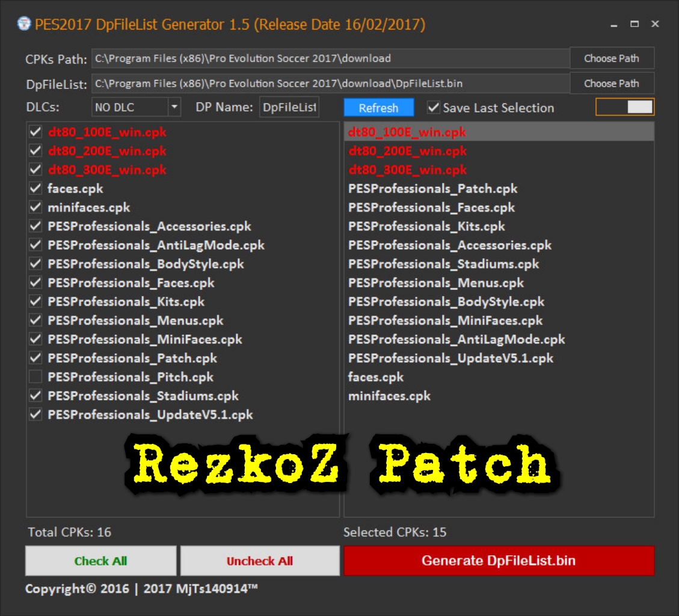679x616 pixels.
Task: Uncheck dt80_200E_win.cpk in left list
Action: (35, 151)
